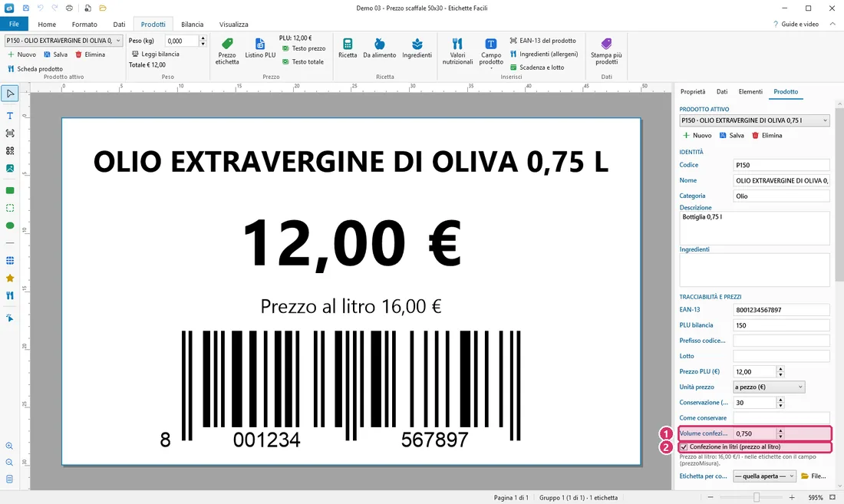Increase Prezzo PLU with stepper up arrow
The image size is (844, 504).
(780, 369)
